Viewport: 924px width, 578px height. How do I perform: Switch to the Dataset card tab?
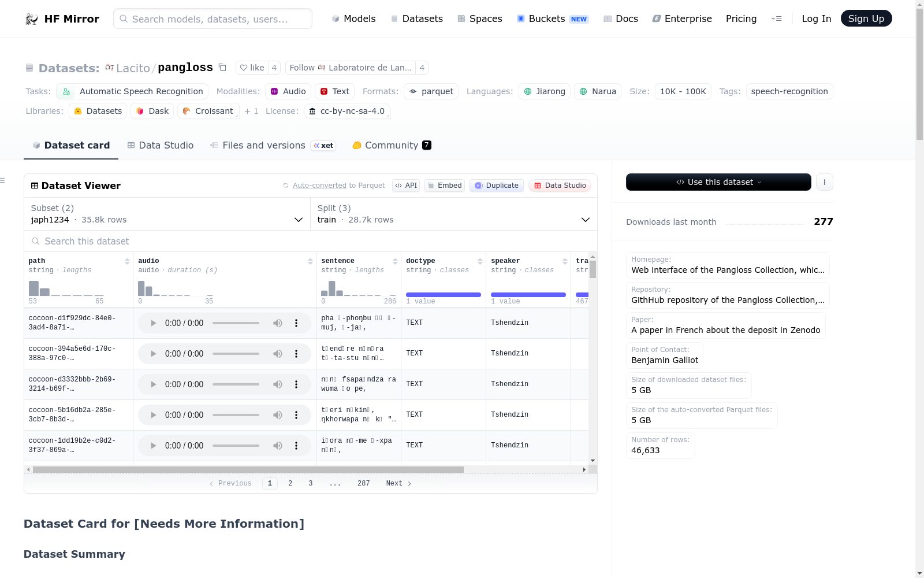pyautogui.click(x=71, y=145)
